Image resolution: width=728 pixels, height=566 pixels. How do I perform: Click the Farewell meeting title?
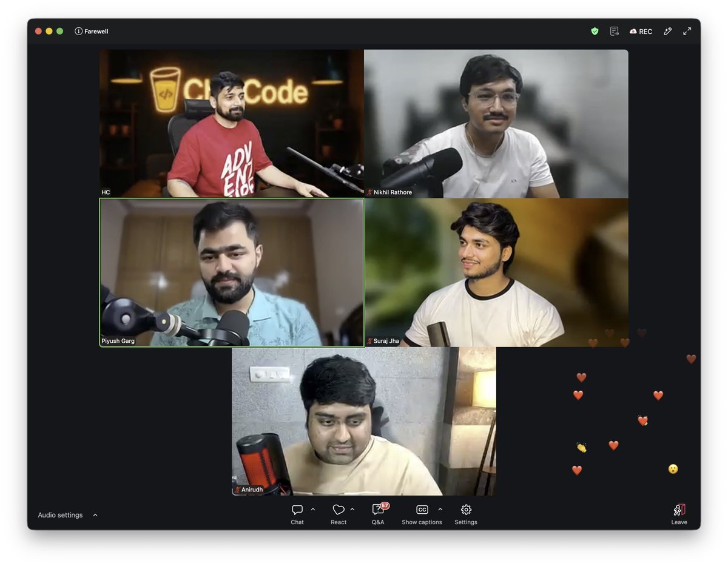[96, 32]
